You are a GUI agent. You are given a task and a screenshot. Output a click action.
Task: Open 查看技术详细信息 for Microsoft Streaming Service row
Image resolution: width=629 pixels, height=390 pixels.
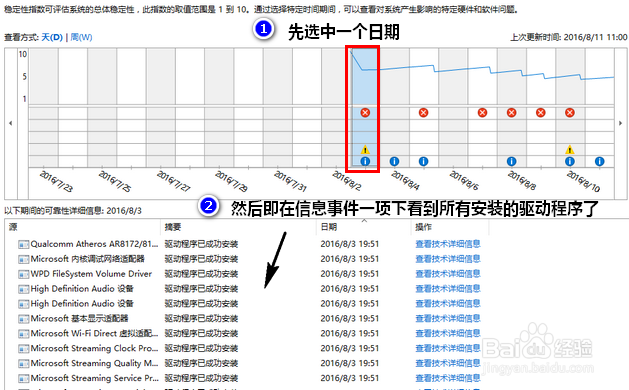pyautogui.click(x=448, y=378)
